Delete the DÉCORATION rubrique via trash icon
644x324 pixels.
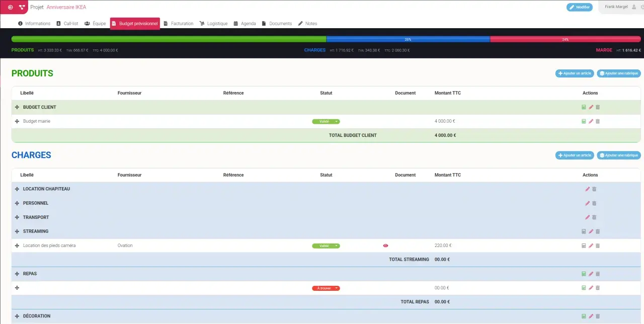tap(598, 316)
